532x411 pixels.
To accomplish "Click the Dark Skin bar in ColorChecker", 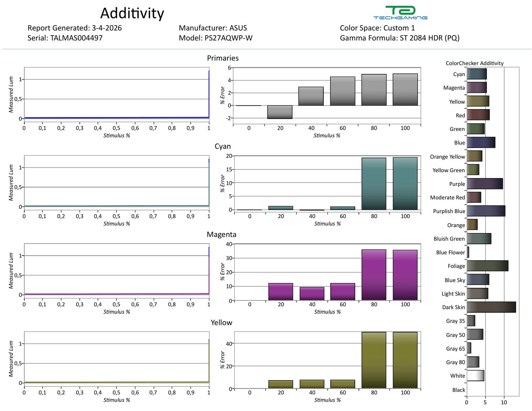I will (x=491, y=307).
